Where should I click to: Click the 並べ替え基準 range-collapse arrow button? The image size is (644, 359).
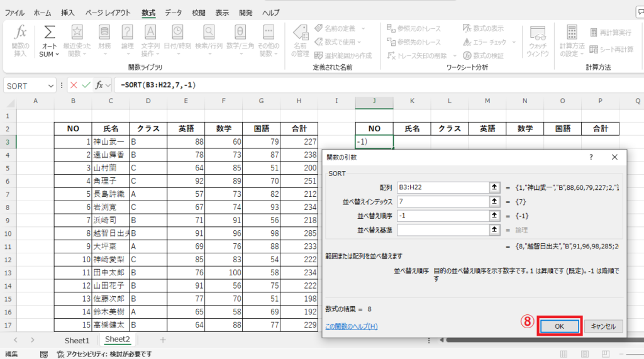[x=494, y=229]
